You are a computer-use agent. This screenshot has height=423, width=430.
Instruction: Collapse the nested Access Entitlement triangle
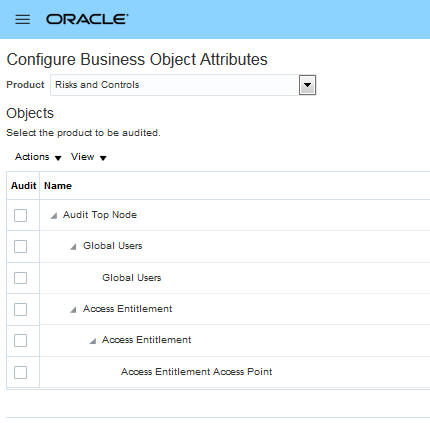click(93, 341)
